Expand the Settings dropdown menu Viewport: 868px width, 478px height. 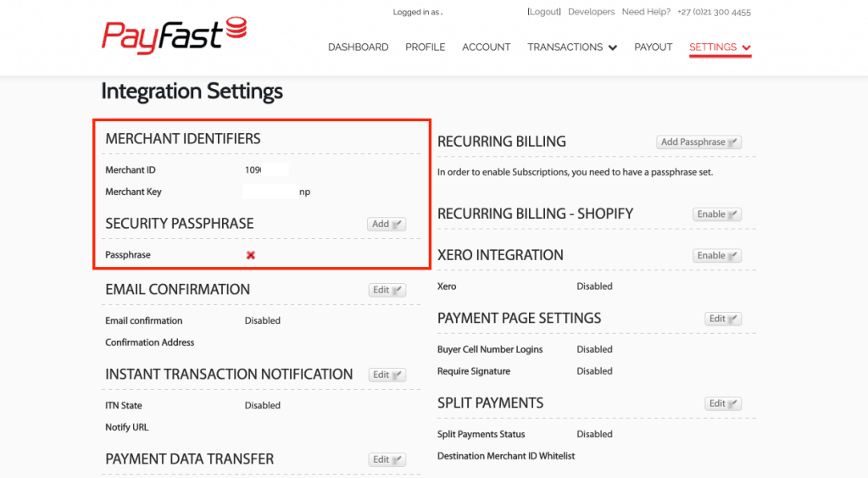click(720, 47)
